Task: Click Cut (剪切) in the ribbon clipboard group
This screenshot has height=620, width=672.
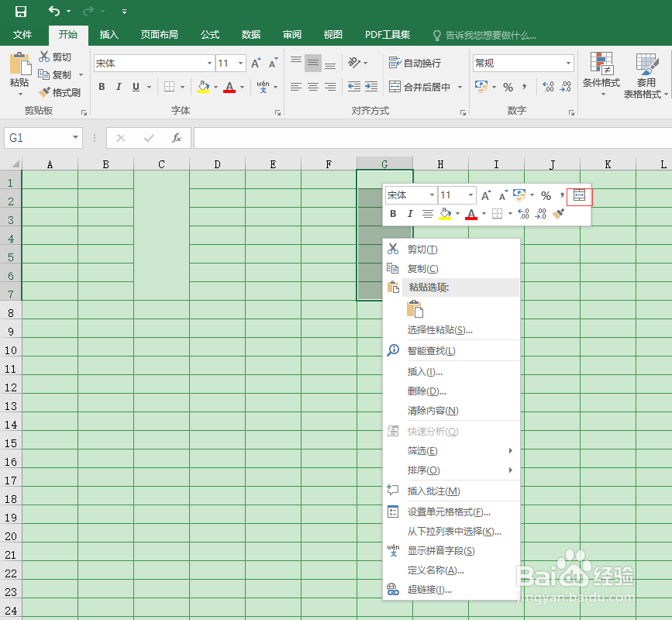Action: [x=55, y=57]
